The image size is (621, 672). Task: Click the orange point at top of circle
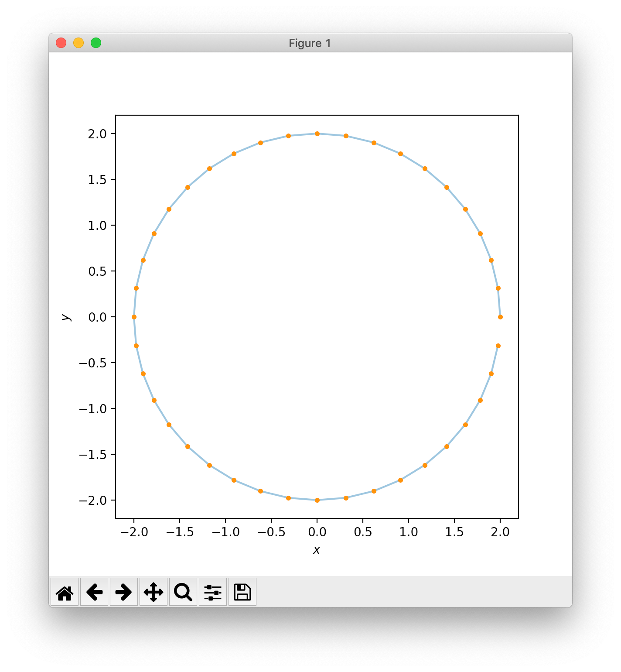tap(317, 134)
